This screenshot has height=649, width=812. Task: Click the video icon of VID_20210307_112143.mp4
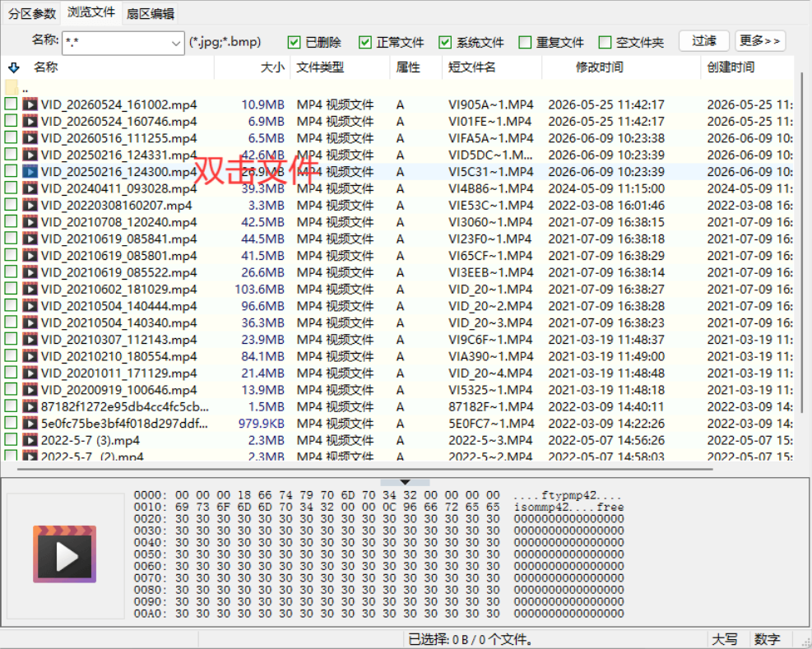[x=30, y=339]
